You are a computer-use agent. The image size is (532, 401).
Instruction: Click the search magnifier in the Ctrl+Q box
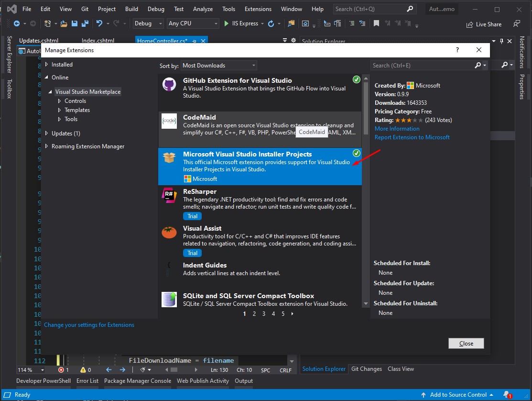pyautogui.click(x=410, y=9)
